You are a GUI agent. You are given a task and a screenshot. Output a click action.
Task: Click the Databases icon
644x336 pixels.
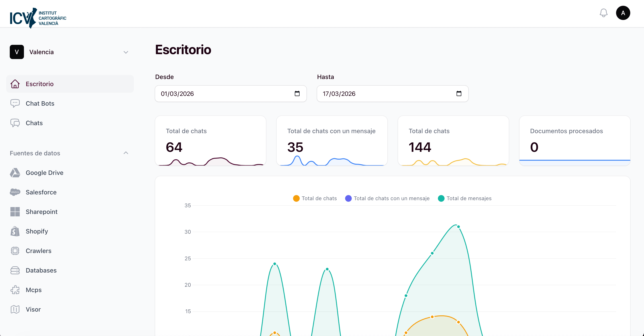click(x=15, y=270)
